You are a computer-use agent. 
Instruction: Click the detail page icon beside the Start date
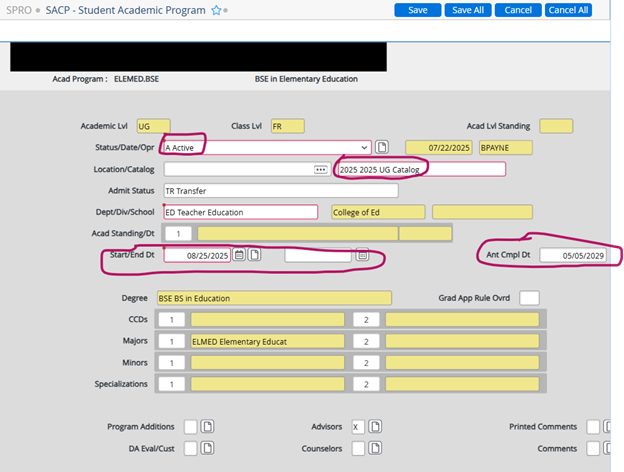click(254, 255)
